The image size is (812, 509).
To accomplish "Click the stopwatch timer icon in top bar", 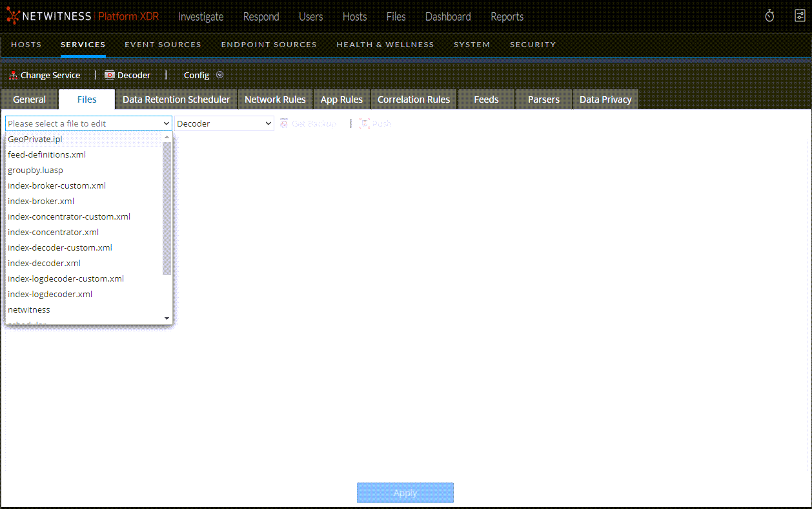I will 769,16.
